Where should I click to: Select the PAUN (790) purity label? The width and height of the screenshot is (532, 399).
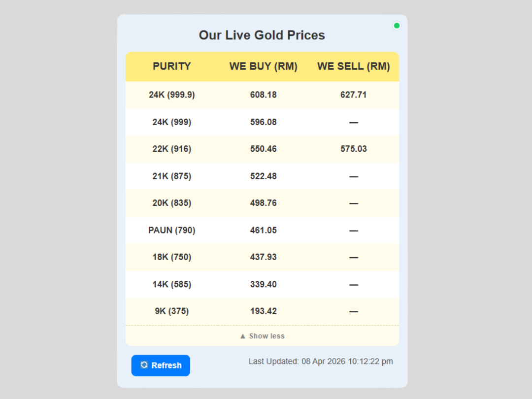tap(171, 230)
